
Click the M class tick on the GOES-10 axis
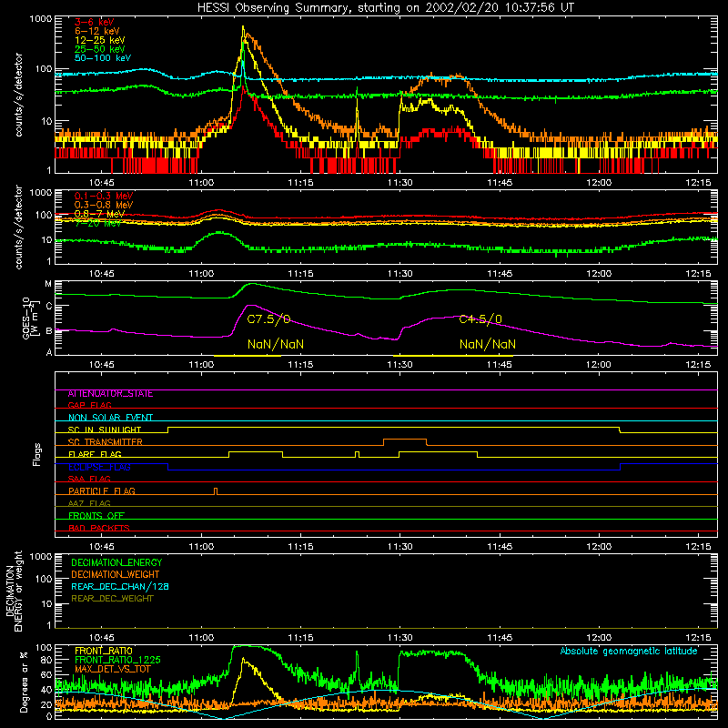[x=48, y=284]
